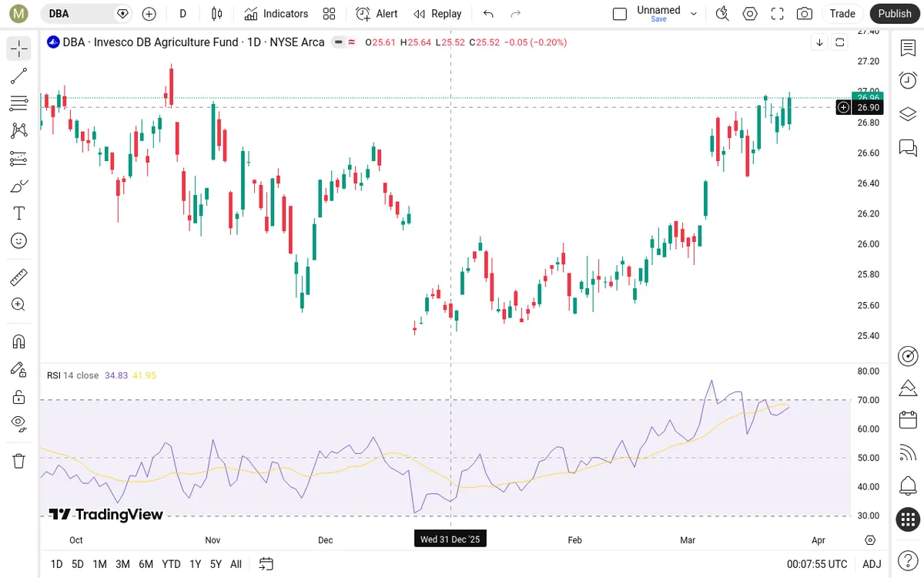Set the time range to All

(x=236, y=564)
